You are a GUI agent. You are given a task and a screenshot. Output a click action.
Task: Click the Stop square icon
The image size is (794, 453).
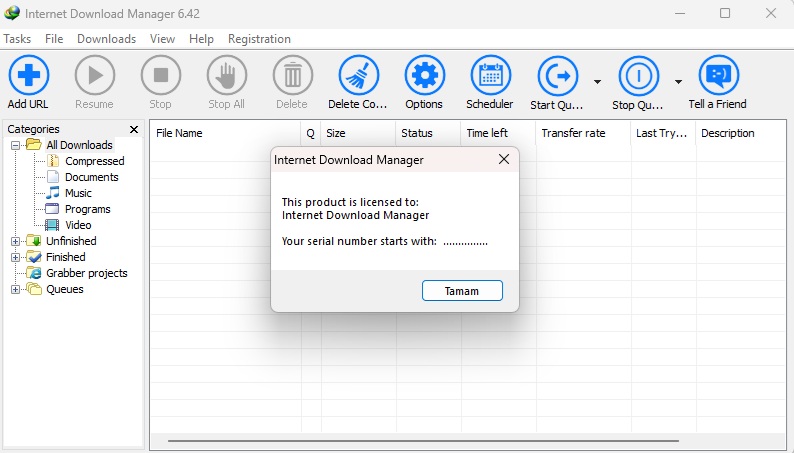(161, 75)
